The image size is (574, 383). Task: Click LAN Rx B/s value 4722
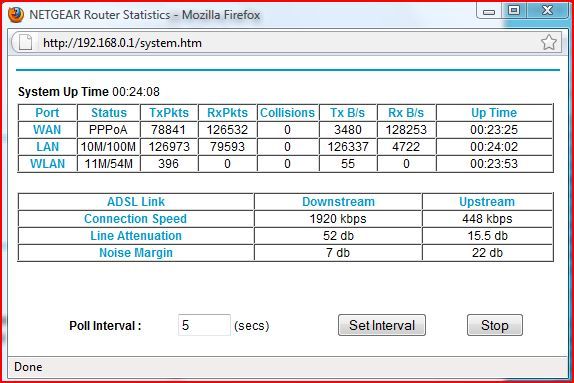[406, 147]
